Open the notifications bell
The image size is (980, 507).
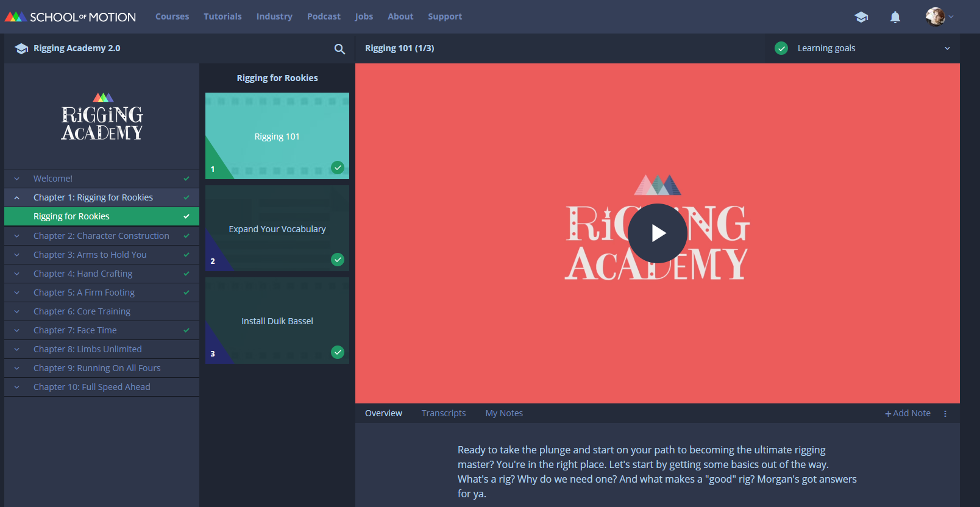coord(895,17)
